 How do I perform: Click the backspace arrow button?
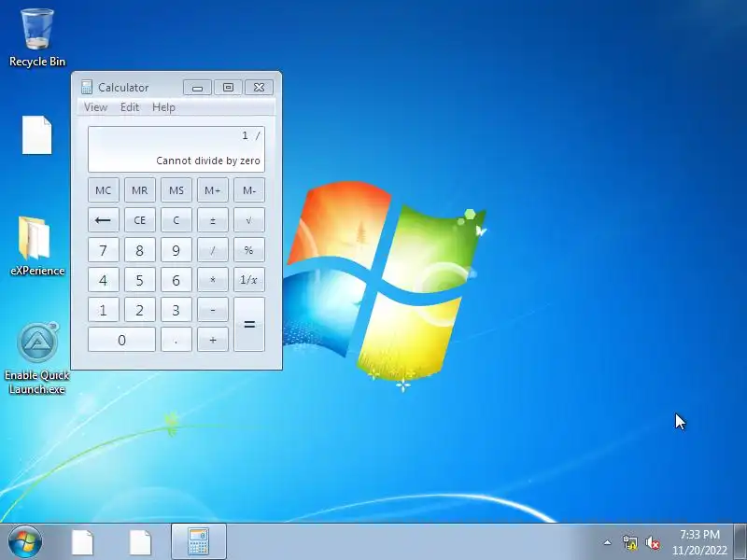(104, 220)
